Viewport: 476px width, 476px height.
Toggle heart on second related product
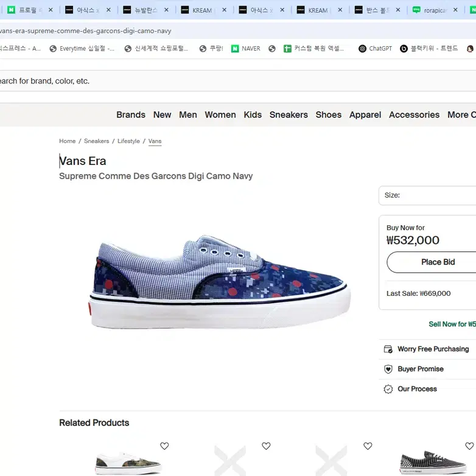(x=266, y=446)
